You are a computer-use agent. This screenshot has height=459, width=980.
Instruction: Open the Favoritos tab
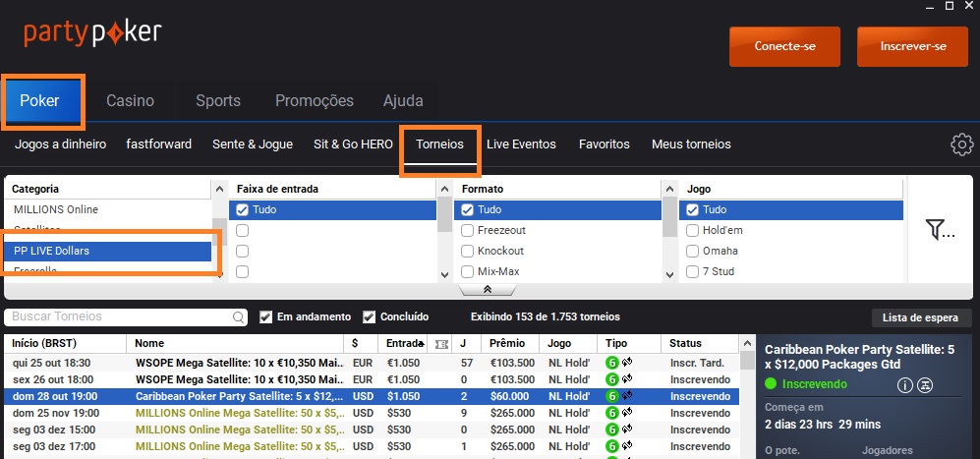pyautogui.click(x=605, y=144)
